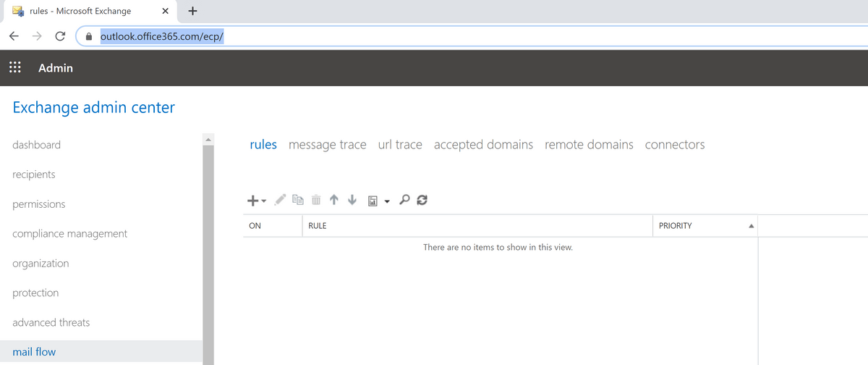
Task: Click the Exchange admin center title
Action: click(x=94, y=108)
